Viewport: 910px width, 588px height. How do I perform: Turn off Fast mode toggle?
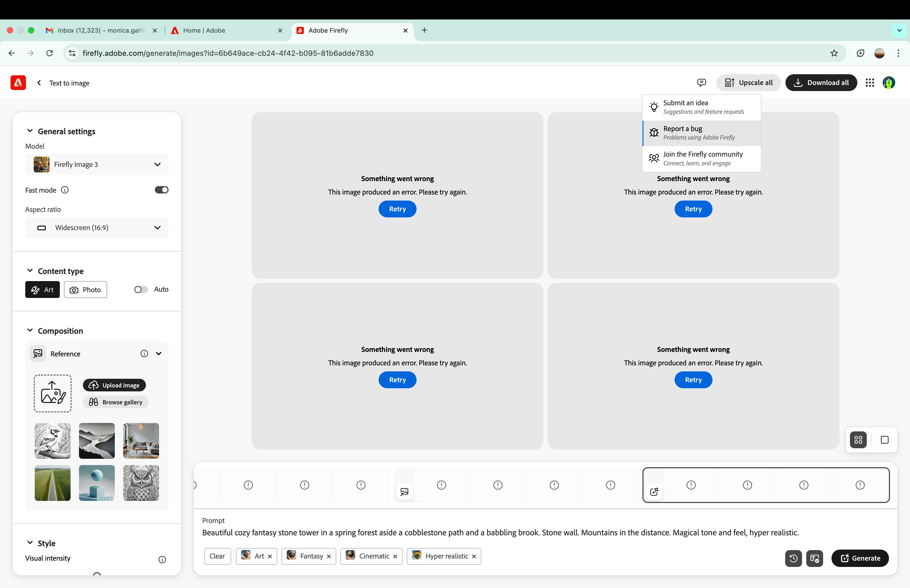[x=161, y=190]
